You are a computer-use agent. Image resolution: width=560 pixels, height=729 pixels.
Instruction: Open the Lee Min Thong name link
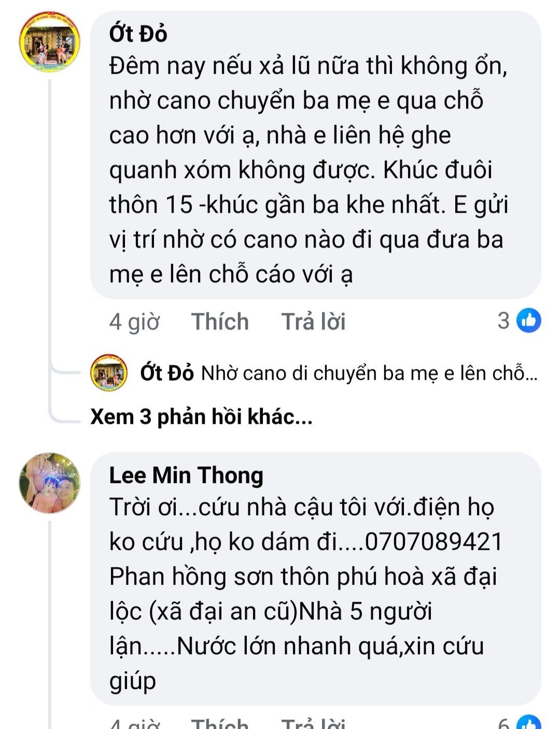186,475
